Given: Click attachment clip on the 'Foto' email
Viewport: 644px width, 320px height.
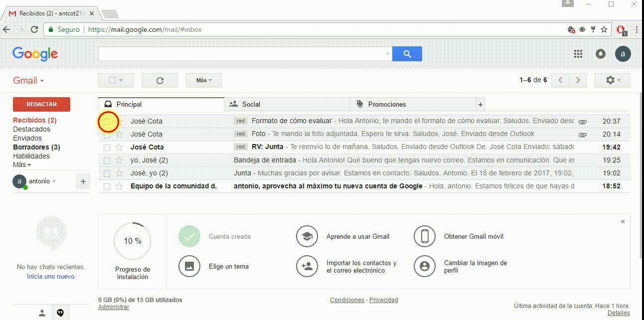Looking at the screenshot, I should click(582, 134).
